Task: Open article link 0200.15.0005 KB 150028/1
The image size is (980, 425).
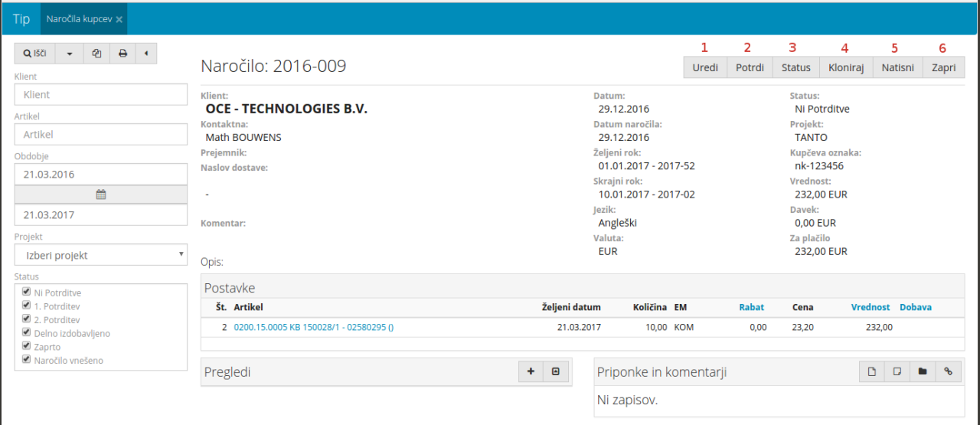Action: point(313,327)
